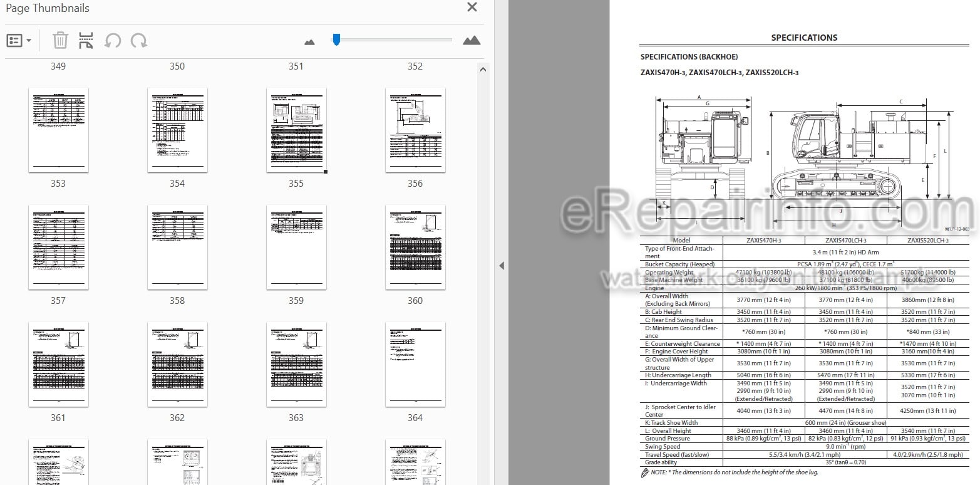The width and height of the screenshot is (980, 485).
Task: Select page 363 thumbnail
Action: coord(296,364)
